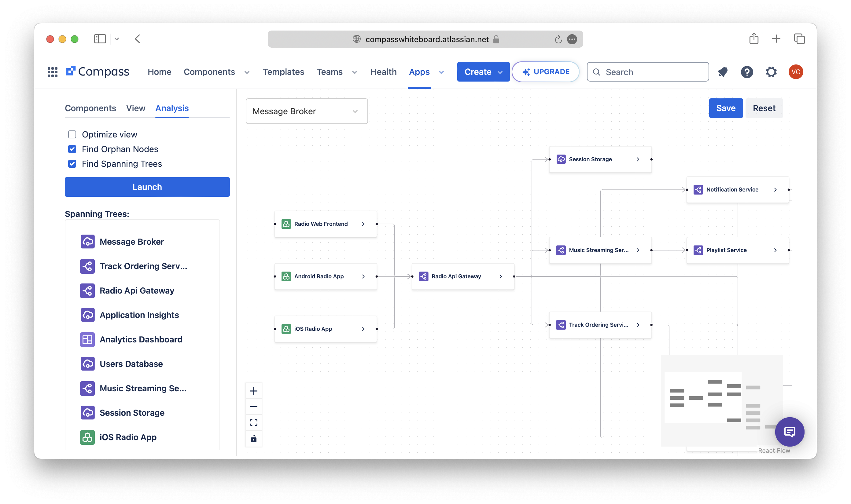This screenshot has width=851, height=504.
Task: Open the Templates menu item
Action: [283, 72]
